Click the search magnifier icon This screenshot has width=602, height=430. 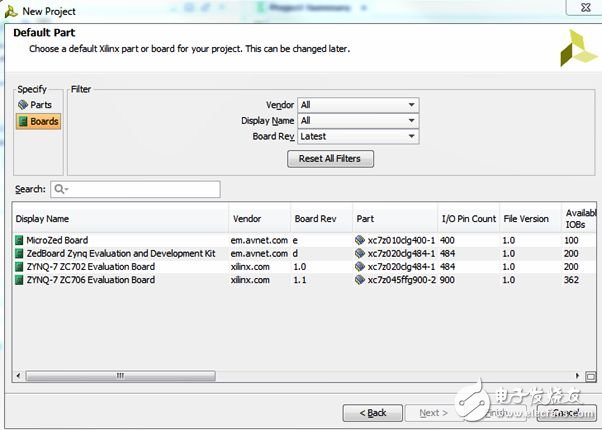pos(61,189)
